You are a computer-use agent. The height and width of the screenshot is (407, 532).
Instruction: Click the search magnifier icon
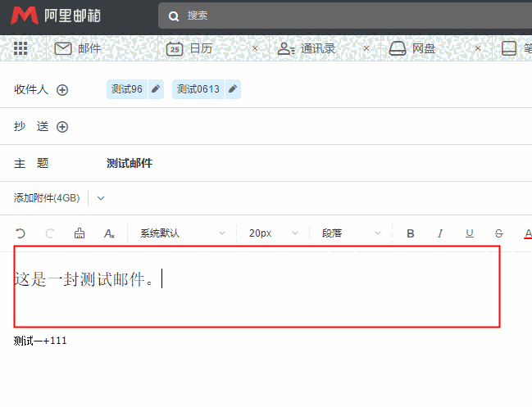pyautogui.click(x=174, y=16)
